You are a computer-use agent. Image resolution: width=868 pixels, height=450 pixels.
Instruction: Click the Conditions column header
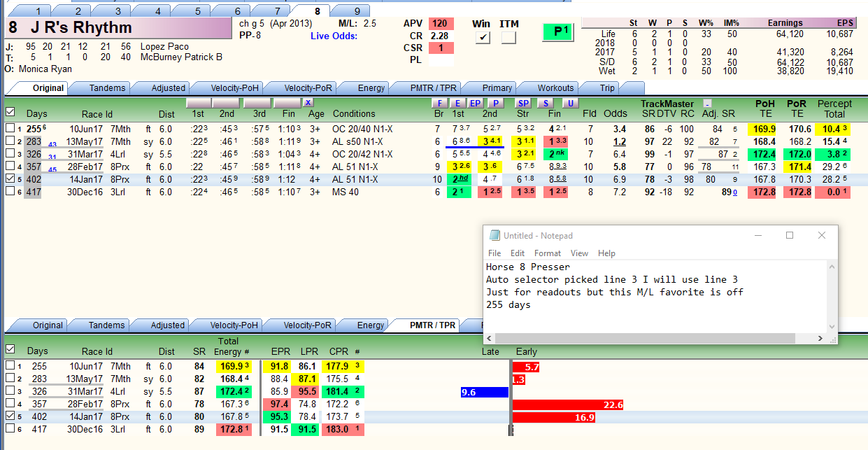tap(354, 113)
